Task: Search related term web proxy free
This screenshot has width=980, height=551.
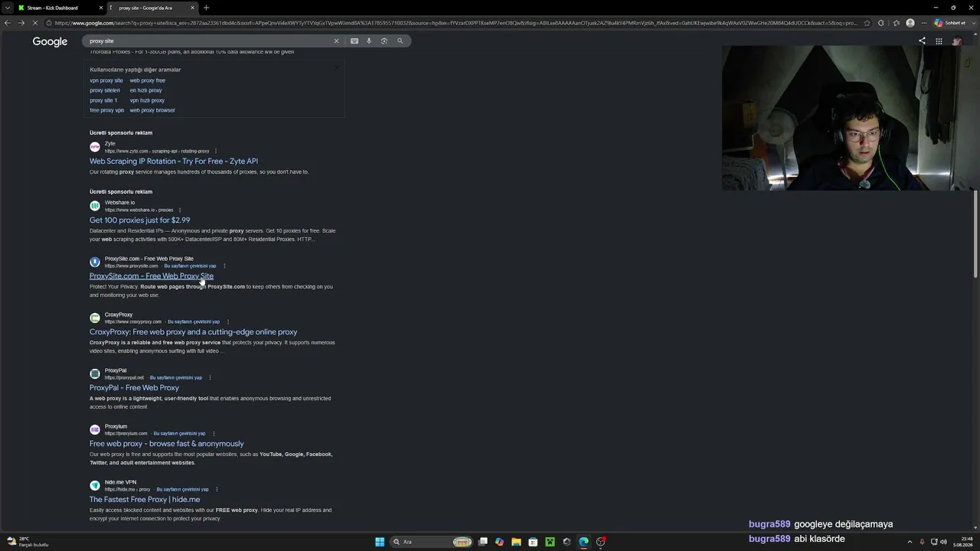Action: (x=148, y=80)
